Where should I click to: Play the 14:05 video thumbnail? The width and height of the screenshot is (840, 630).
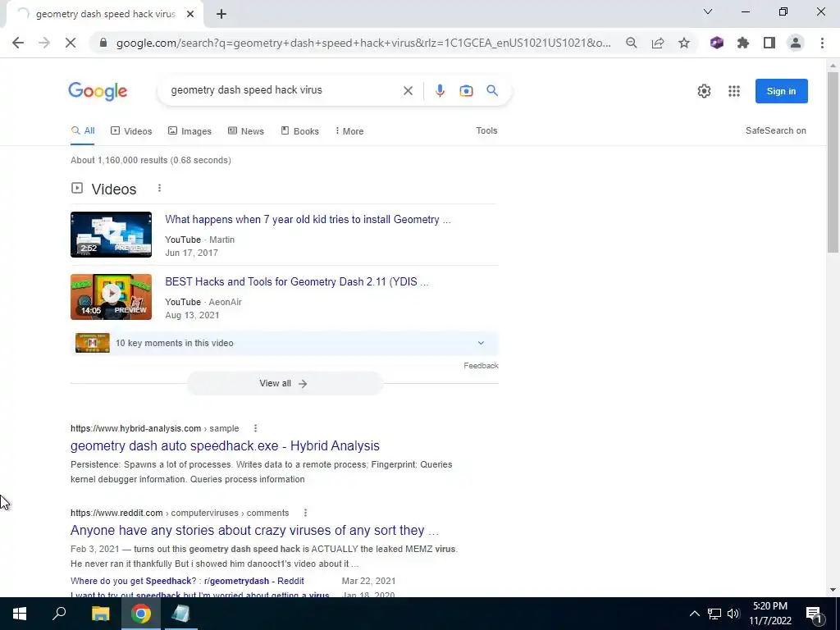tap(111, 297)
